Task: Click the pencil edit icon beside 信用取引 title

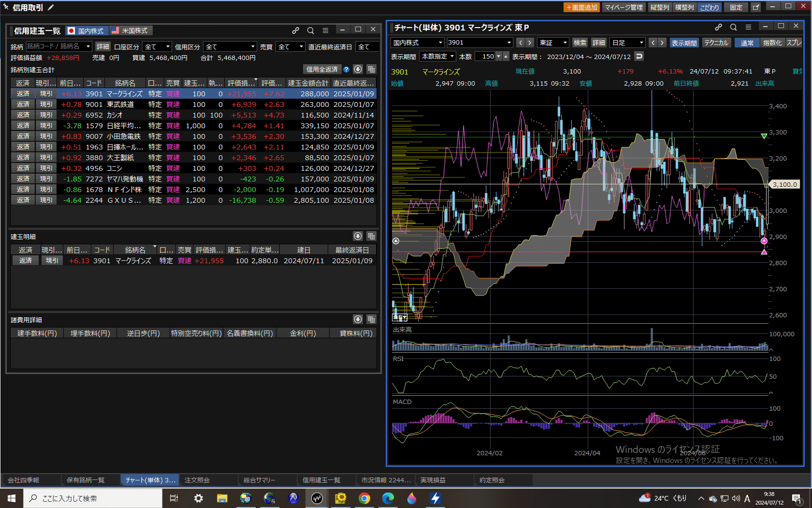Action: click(51, 7)
